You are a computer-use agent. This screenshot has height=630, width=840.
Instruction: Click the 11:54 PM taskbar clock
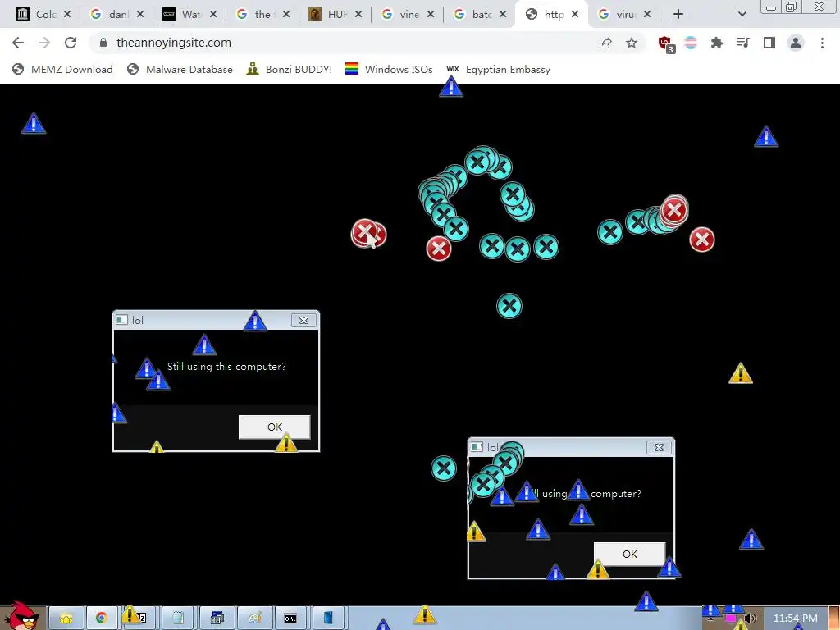point(796,619)
